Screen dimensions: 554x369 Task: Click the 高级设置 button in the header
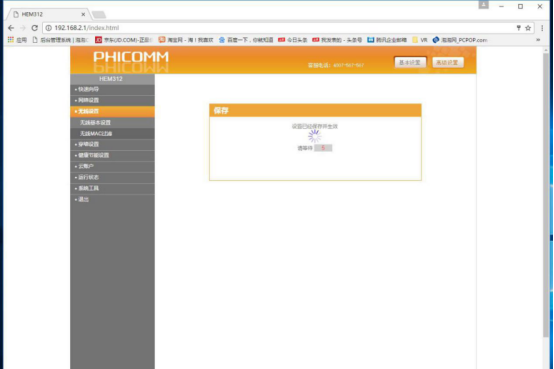tap(448, 63)
